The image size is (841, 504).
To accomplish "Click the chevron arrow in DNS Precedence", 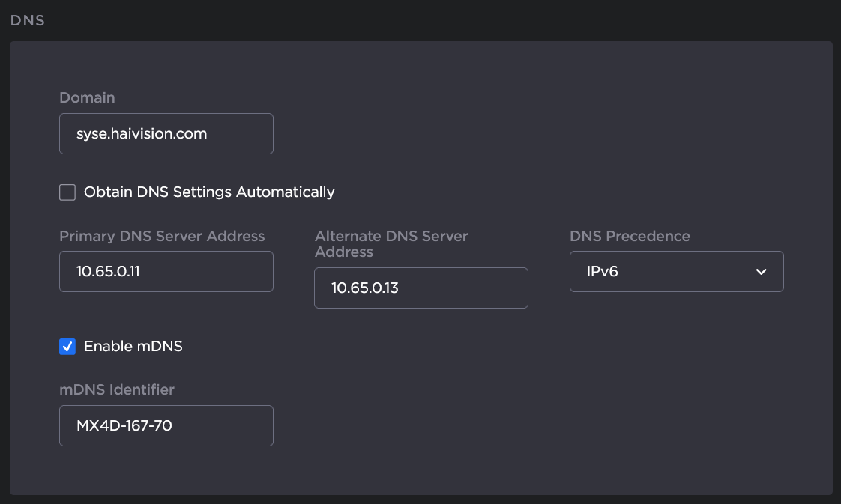I will pyautogui.click(x=762, y=271).
